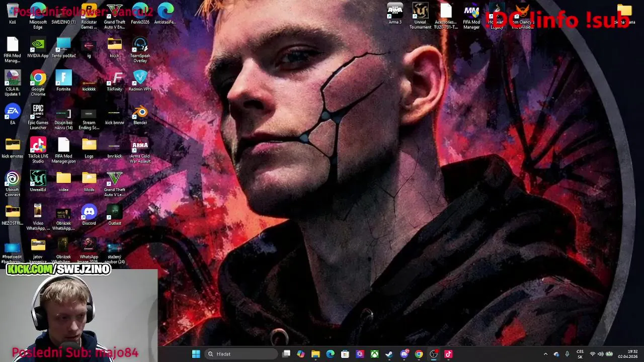This screenshot has height=362, width=644.
Task: Open Ubisoft Connect shortcut
Action: tap(12, 184)
